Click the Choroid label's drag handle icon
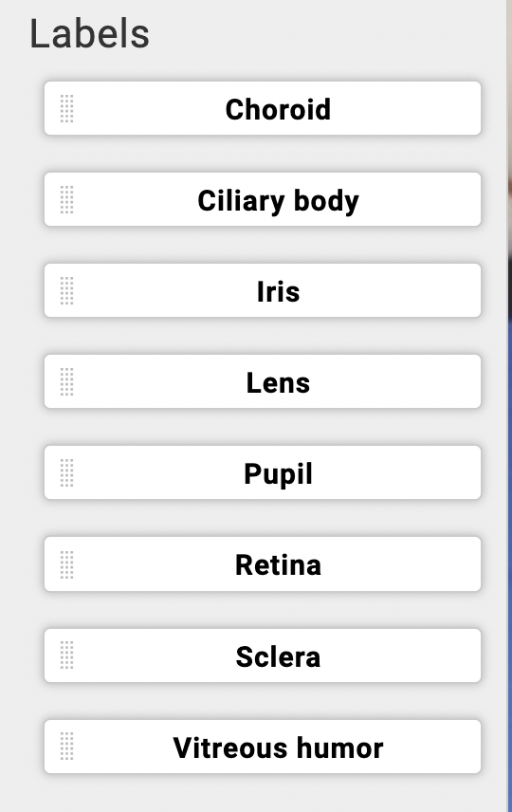The width and height of the screenshot is (512, 812). 66,109
